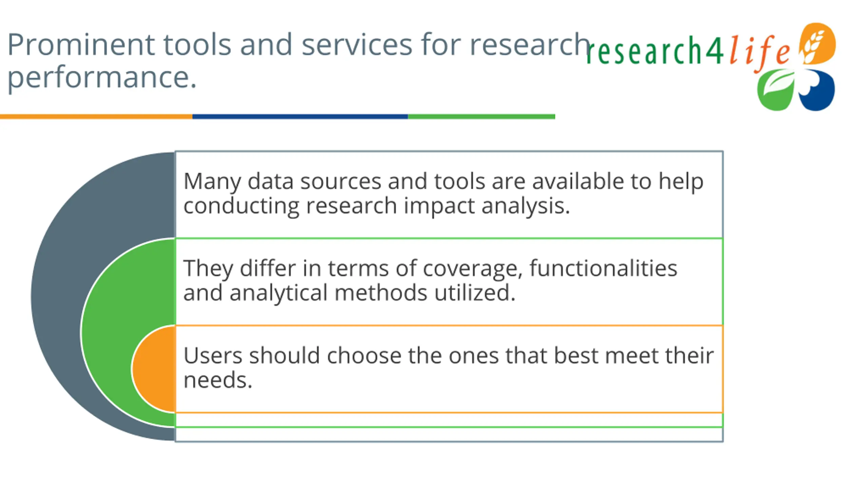Pick the blue segment of the divider line
The image size is (868, 488).
(x=300, y=117)
